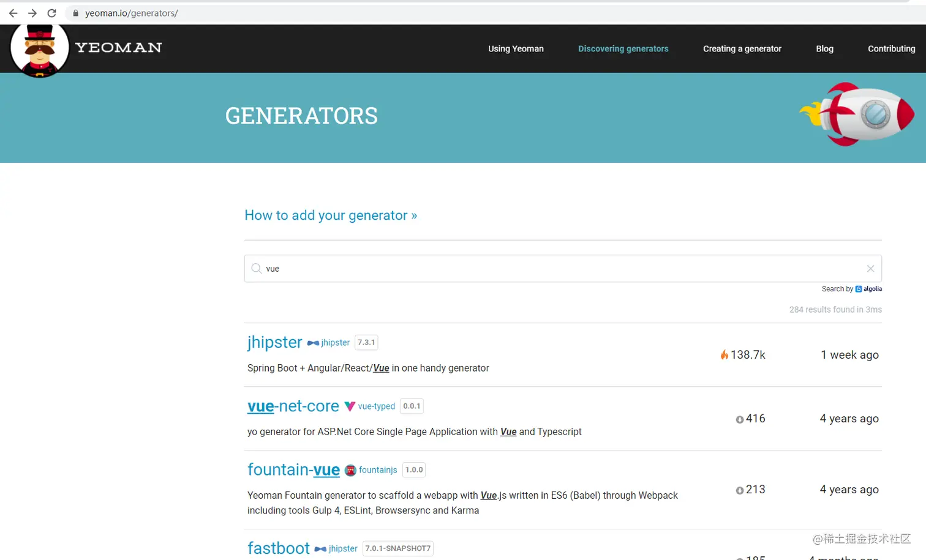Open the Contributing menu item
Screen dimensions: 926x560
891,49
